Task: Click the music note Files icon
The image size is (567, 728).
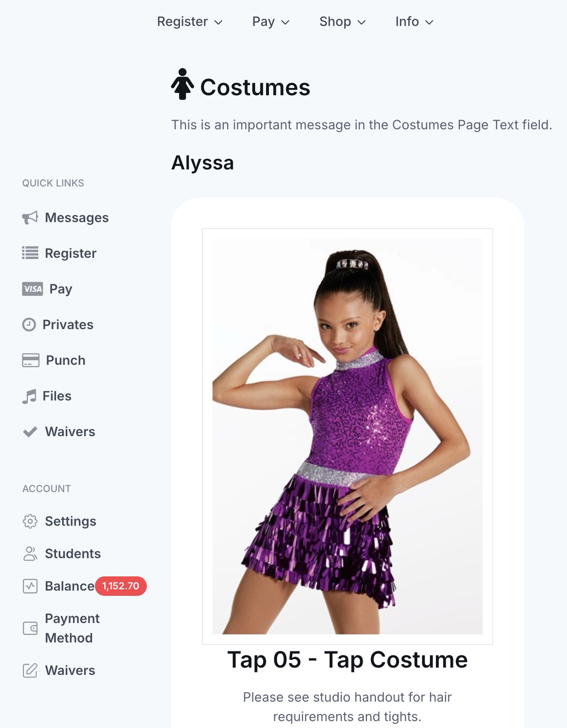Action: [x=29, y=396]
